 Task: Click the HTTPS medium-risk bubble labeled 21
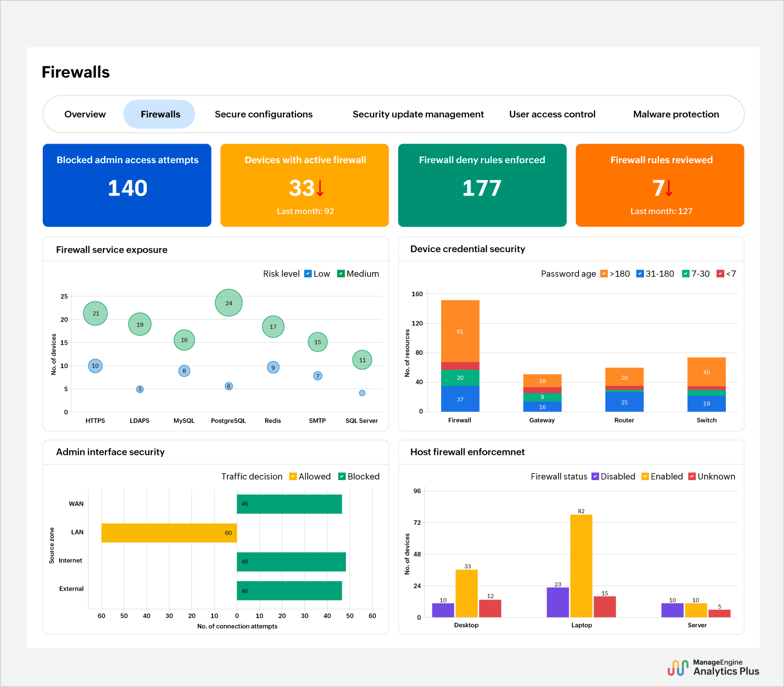click(95, 313)
